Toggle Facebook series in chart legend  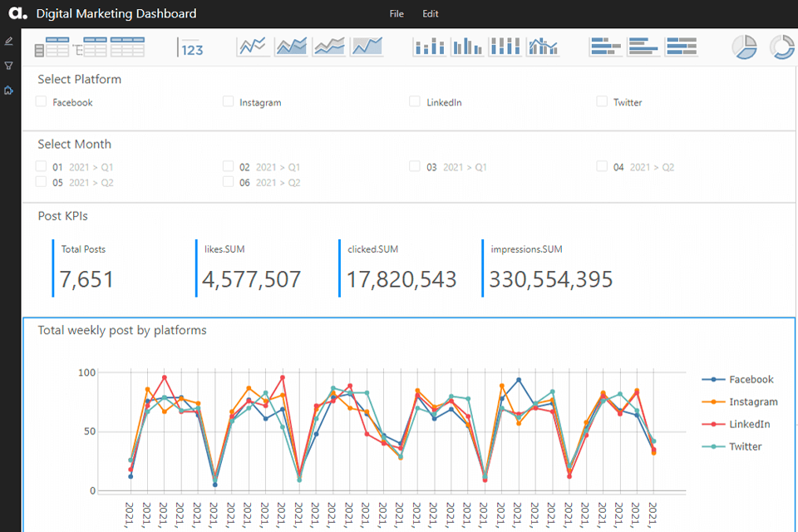coord(737,379)
